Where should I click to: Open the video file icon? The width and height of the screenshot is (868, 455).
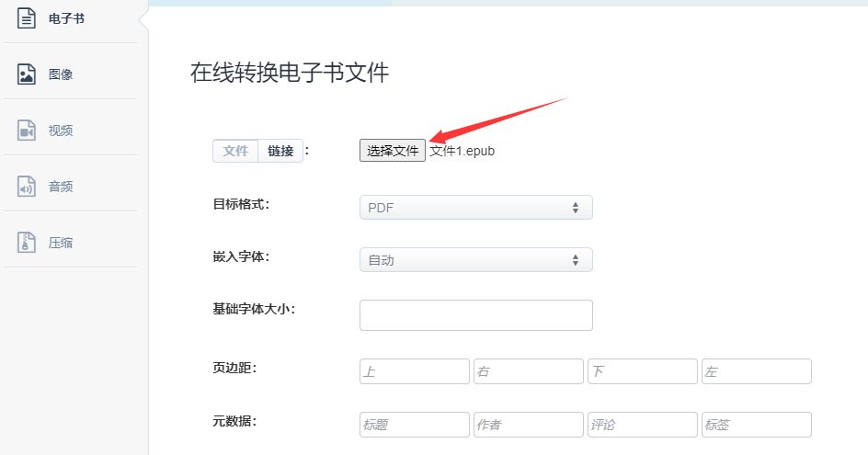click(x=26, y=131)
